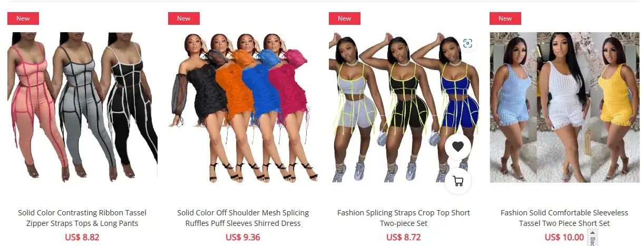The height and width of the screenshot is (246, 644).
Task: Click New badge on the ribbon tassel set
Action: tap(23, 18)
